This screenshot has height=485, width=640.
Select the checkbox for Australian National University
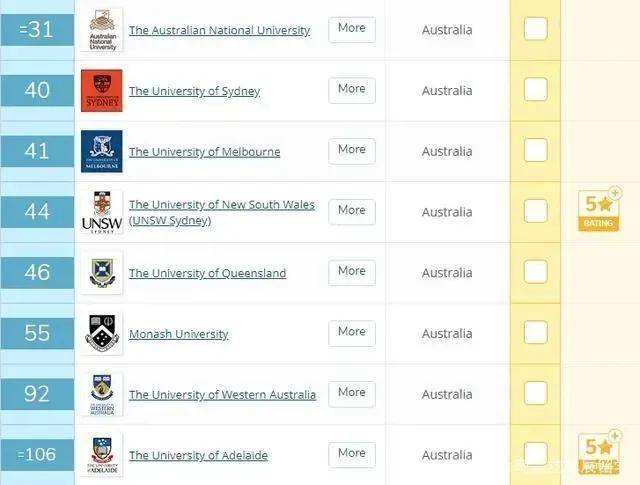coord(536,29)
